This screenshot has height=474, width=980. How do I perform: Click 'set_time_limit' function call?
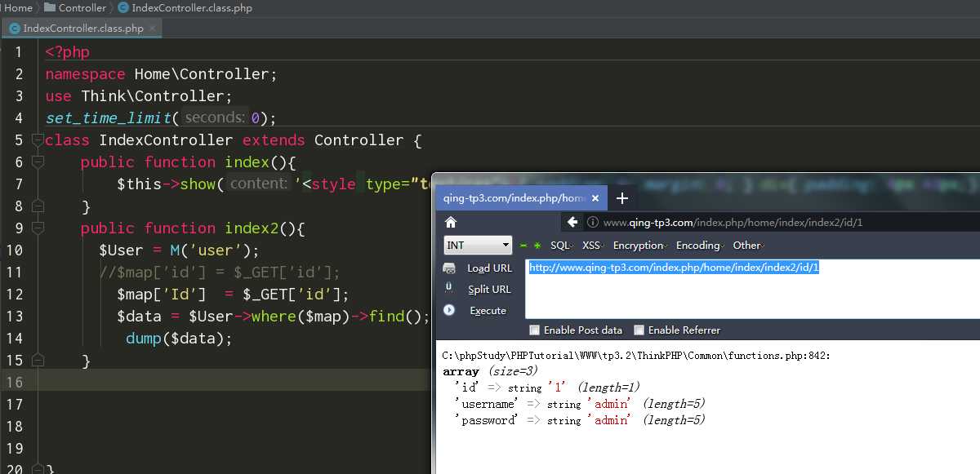click(109, 118)
